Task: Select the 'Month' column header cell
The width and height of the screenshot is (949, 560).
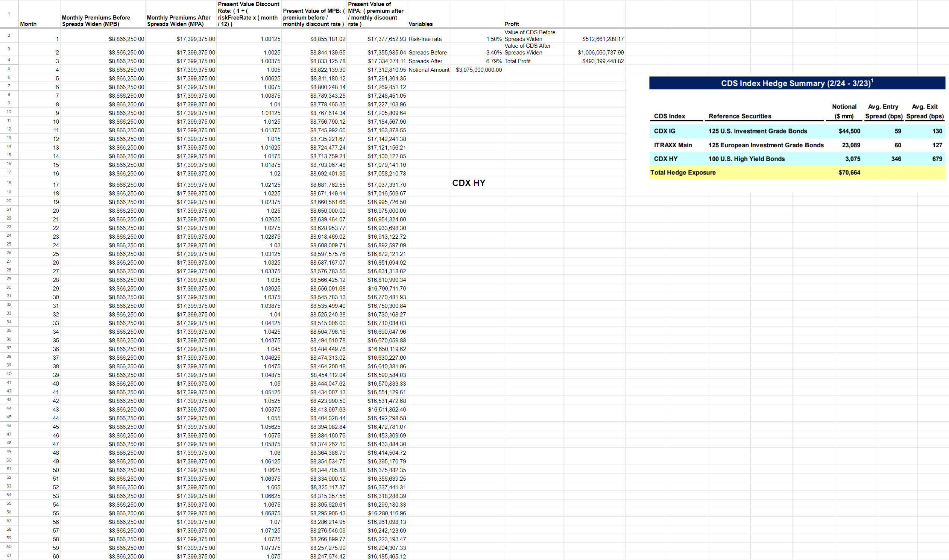Action: pyautogui.click(x=39, y=14)
